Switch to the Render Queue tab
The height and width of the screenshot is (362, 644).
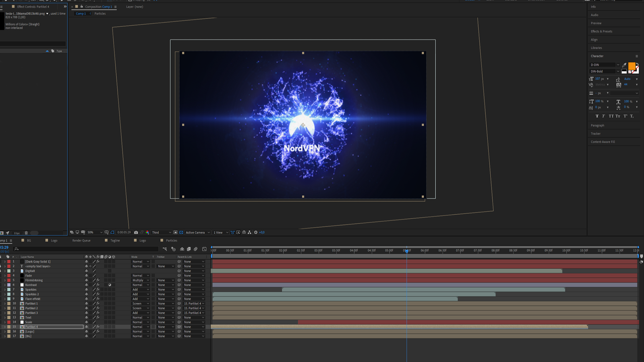point(81,241)
